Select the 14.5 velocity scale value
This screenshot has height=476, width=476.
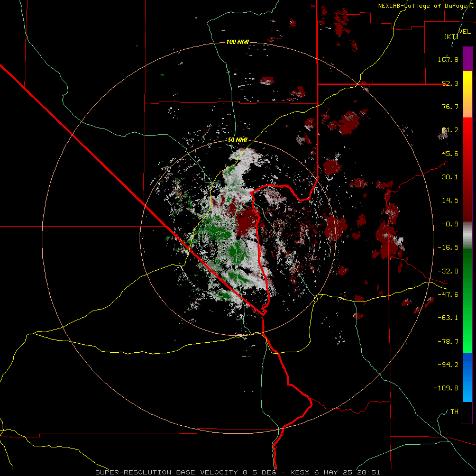[x=450, y=200]
